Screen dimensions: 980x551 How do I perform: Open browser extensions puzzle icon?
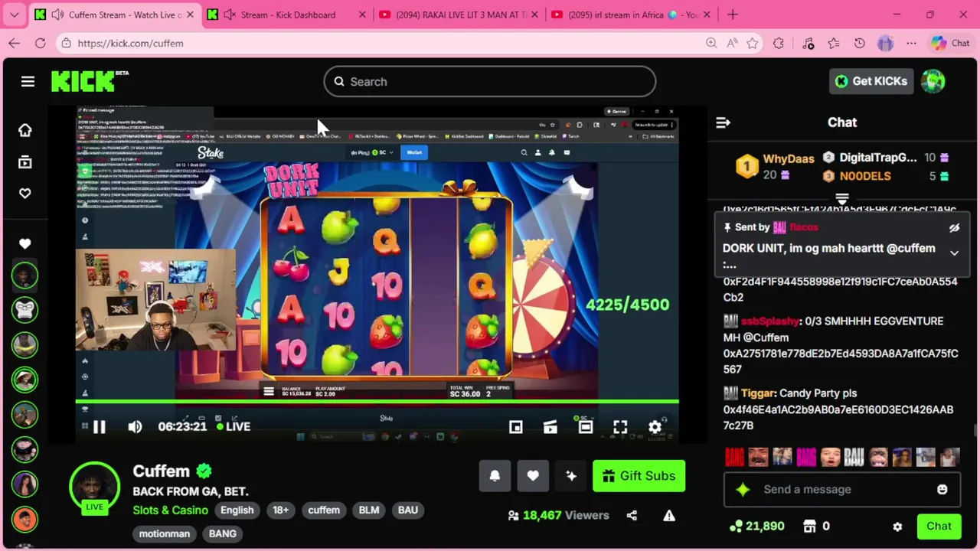tap(779, 44)
